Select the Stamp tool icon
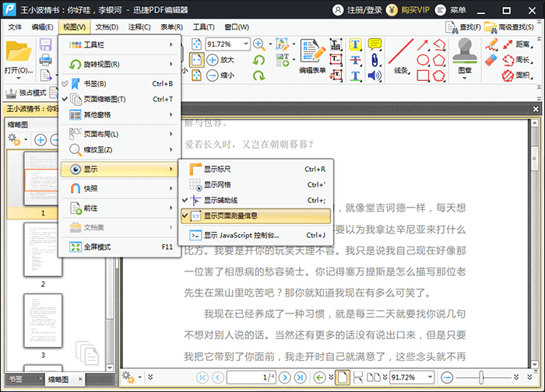The height and width of the screenshot is (392, 545). [x=466, y=51]
